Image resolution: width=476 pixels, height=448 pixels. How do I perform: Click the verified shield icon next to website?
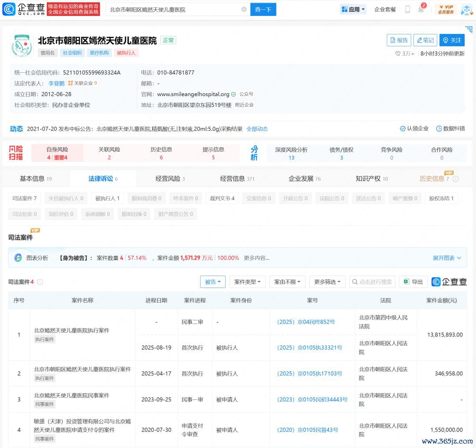[234, 94]
